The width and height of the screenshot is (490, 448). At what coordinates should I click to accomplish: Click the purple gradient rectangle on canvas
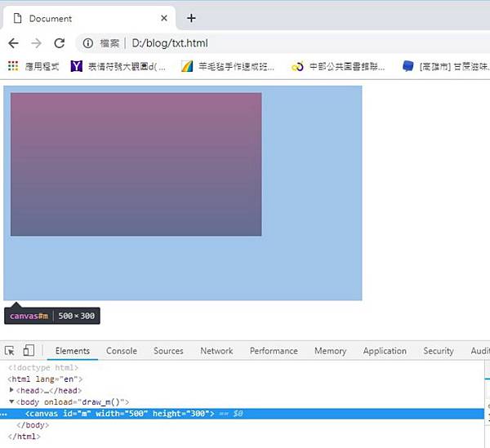[136, 164]
